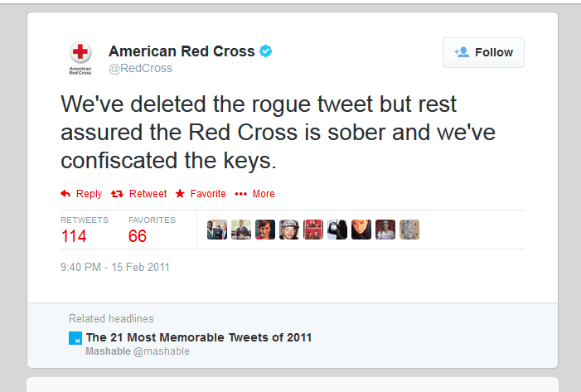Click the favorite star icon

coord(180,193)
